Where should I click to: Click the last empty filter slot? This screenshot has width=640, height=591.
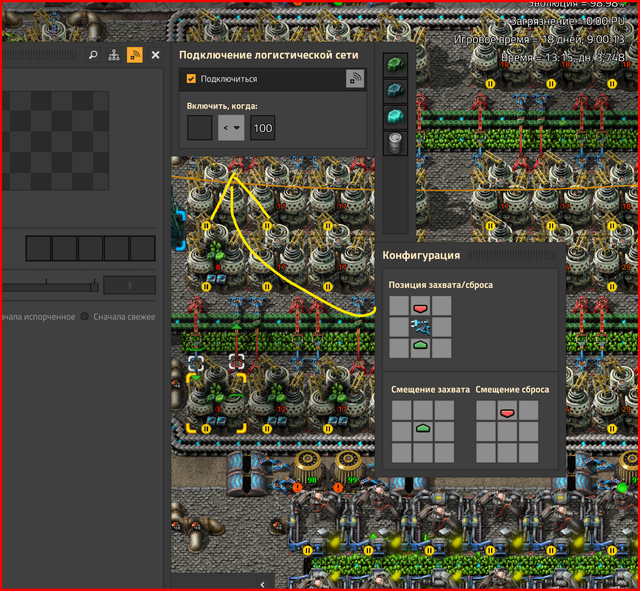click(x=142, y=248)
